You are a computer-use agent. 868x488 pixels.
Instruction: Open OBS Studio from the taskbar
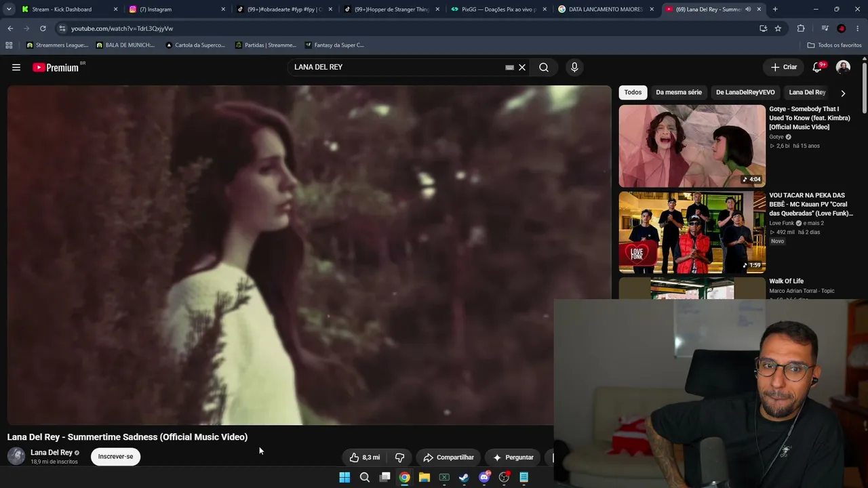(504, 477)
